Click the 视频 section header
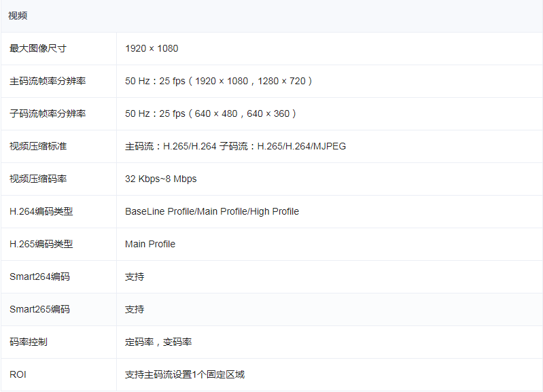 (18, 16)
